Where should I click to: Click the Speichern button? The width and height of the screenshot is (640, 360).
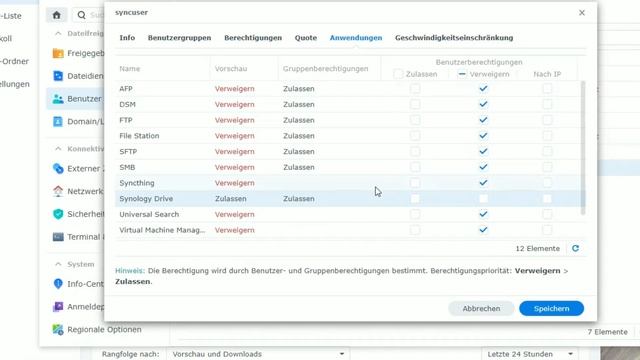tap(551, 309)
